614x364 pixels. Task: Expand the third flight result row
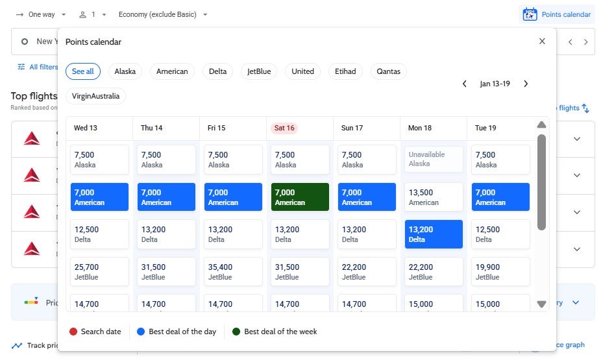click(x=577, y=212)
